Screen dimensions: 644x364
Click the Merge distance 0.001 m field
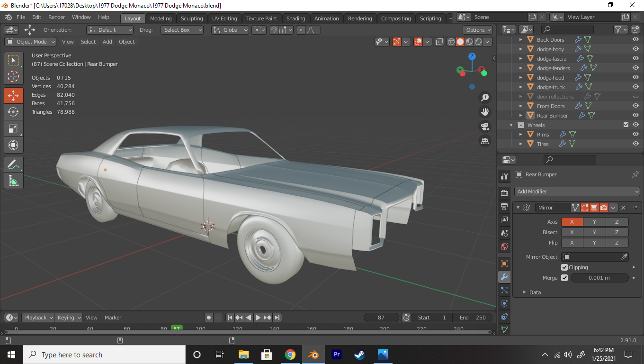coord(599,278)
